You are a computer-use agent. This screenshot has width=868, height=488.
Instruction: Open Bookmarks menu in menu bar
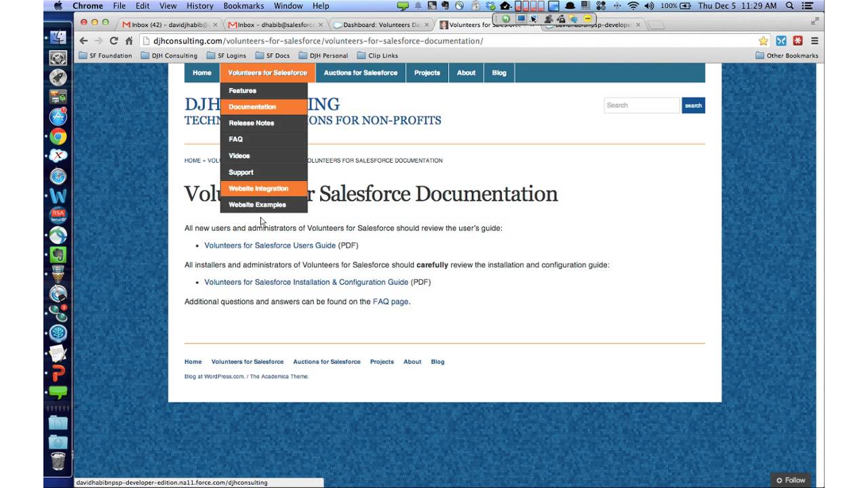(243, 5)
